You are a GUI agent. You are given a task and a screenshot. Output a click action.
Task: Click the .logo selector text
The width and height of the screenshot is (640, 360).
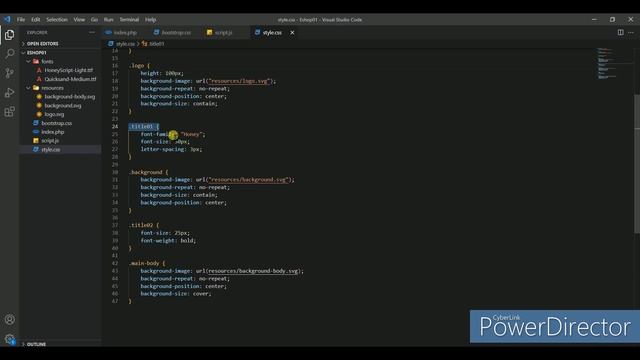click(137, 66)
